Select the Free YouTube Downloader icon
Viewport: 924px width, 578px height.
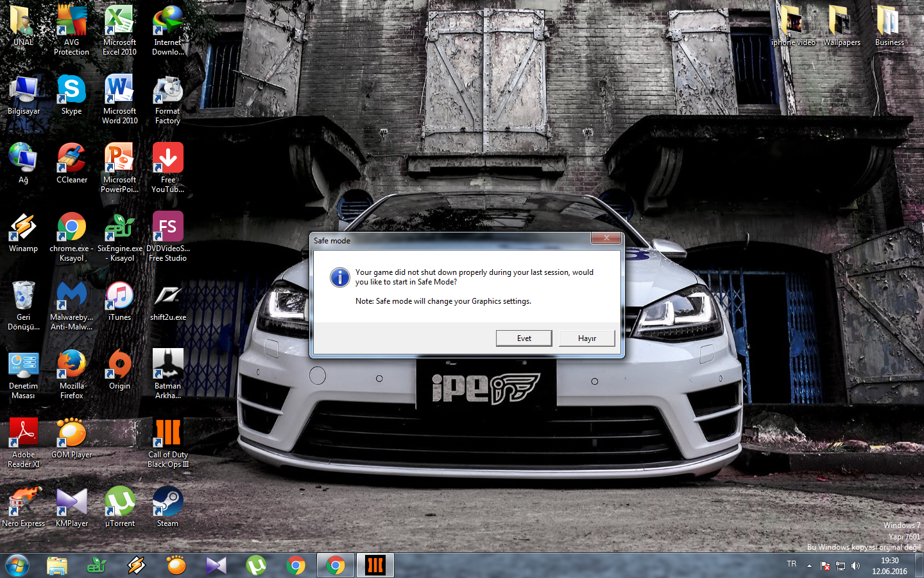167,168
